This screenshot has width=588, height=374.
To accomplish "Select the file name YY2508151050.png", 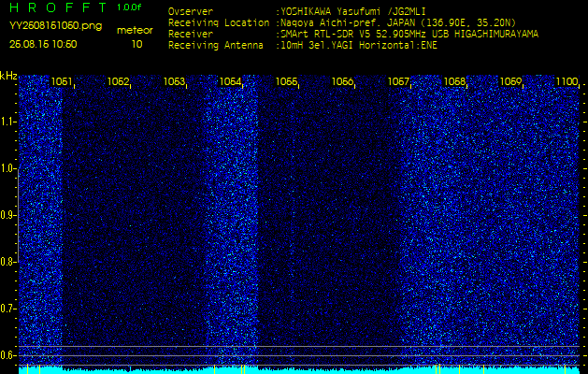I will tap(55, 26).
